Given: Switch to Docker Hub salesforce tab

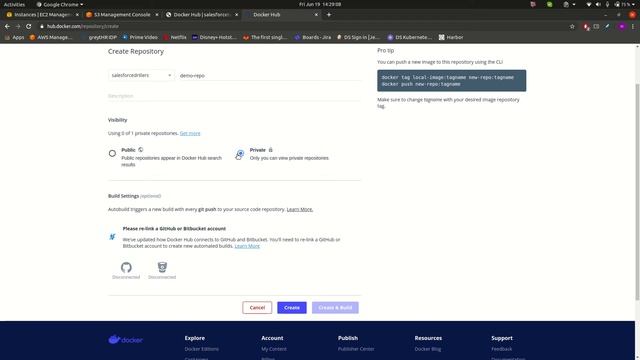Looking at the screenshot, I should [x=202, y=15].
